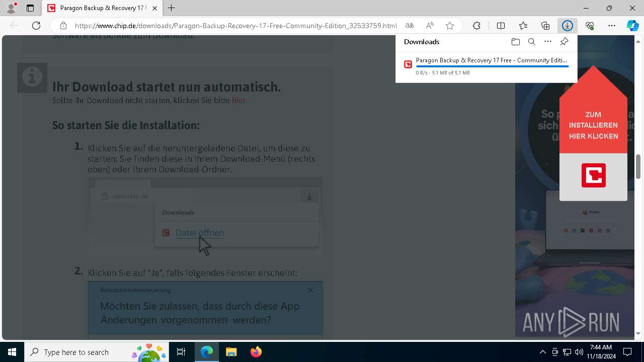Refresh the page
Screen dimensions: 644x362
(36, 26)
